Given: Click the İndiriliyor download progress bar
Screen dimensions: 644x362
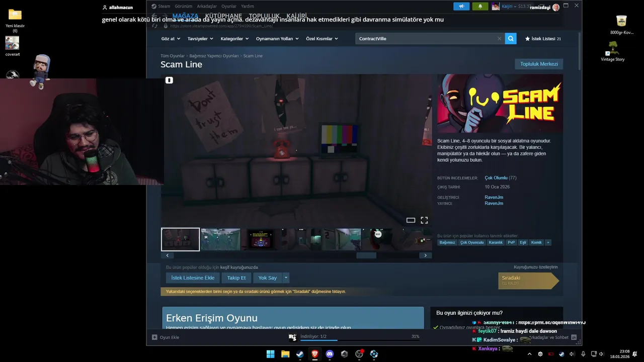Looking at the screenshot, I should coord(360,340).
